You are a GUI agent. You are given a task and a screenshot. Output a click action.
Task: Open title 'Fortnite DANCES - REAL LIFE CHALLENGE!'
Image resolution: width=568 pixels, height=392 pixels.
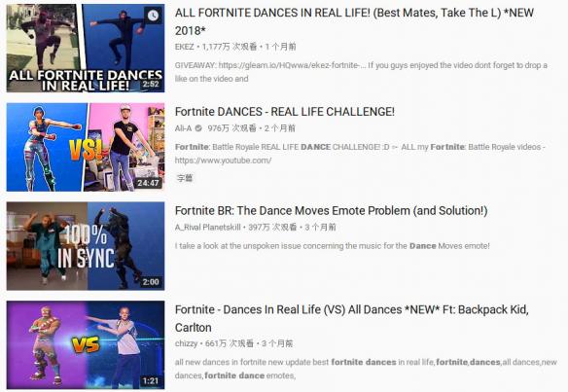(x=285, y=112)
